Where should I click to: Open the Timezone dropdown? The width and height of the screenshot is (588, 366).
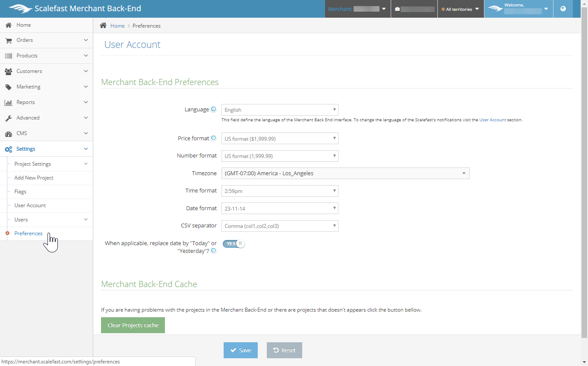[x=345, y=174]
